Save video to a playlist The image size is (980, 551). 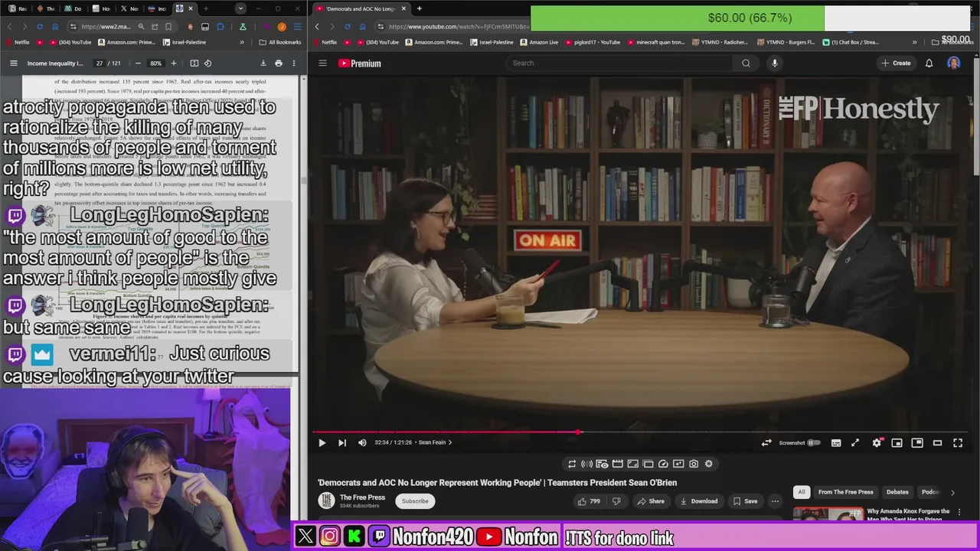(745, 501)
